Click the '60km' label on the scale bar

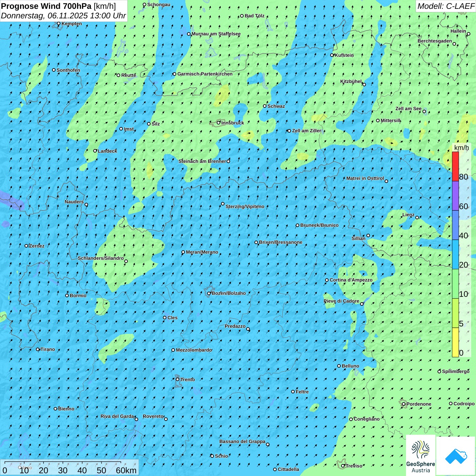click(x=126, y=470)
